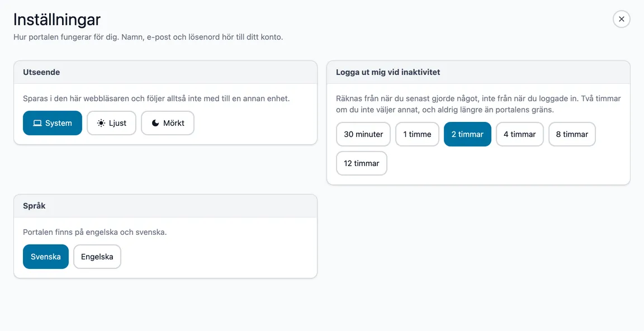644x331 pixels.
Task: Select Svenska as the portal language
Action: tap(46, 257)
